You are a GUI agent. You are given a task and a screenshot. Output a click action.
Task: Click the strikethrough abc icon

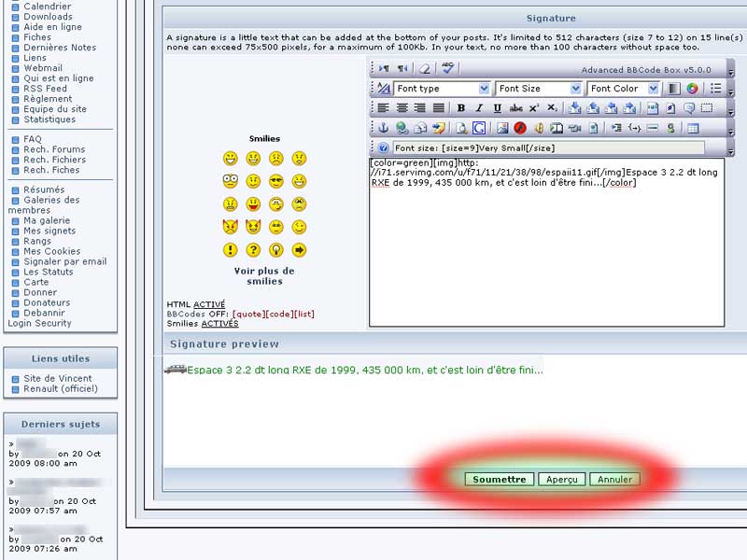tap(516, 108)
